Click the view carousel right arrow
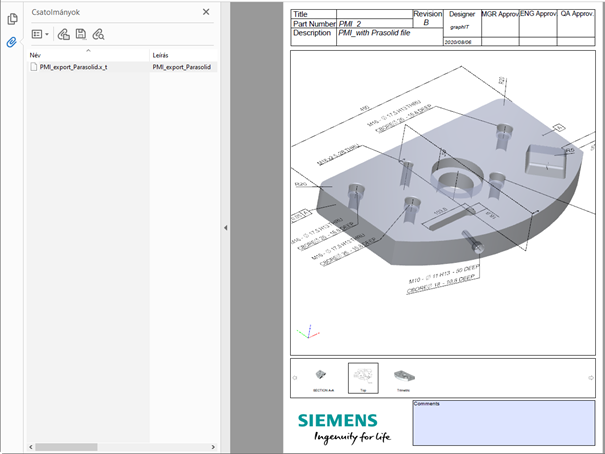This screenshot has width=605, height=454. click(x=590, y=378)
